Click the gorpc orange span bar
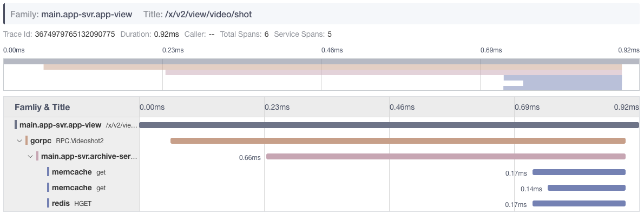 (398, 141)
